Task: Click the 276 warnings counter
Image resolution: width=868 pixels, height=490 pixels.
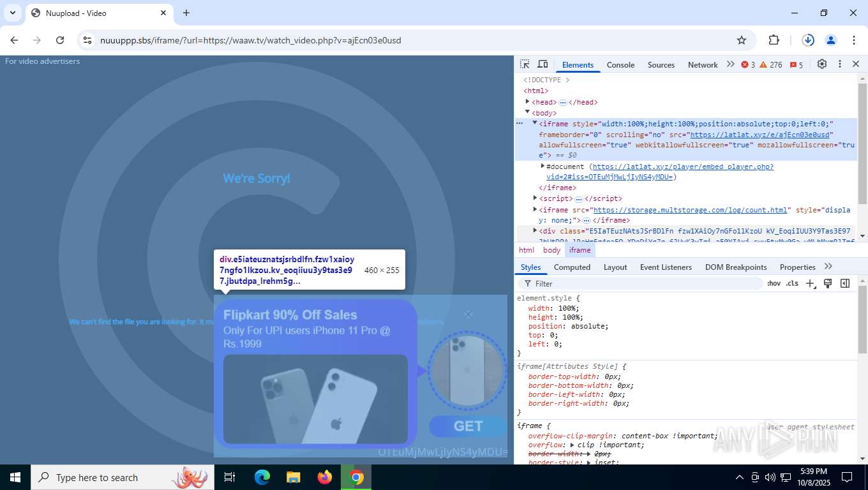Action: (771, 64)
